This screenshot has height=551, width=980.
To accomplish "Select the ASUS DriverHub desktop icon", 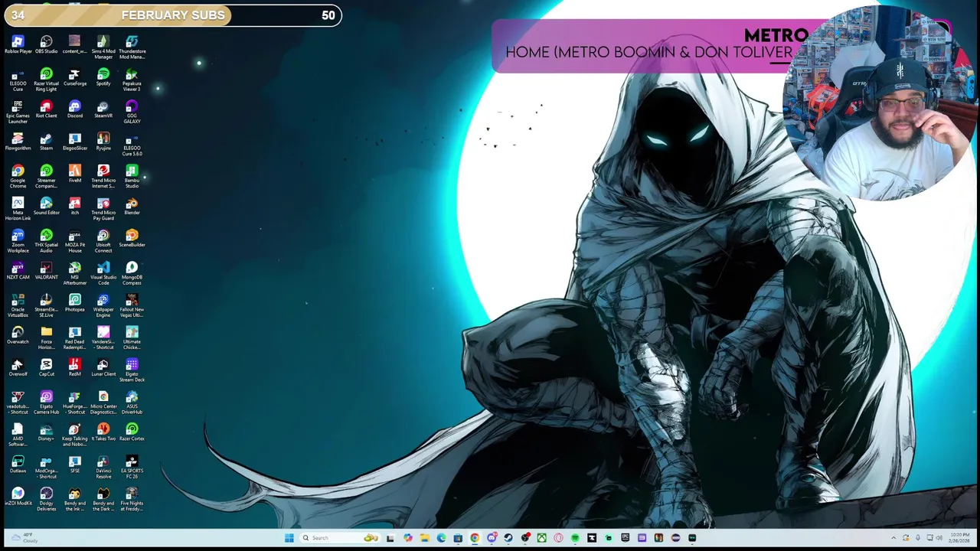I will 132,403.
